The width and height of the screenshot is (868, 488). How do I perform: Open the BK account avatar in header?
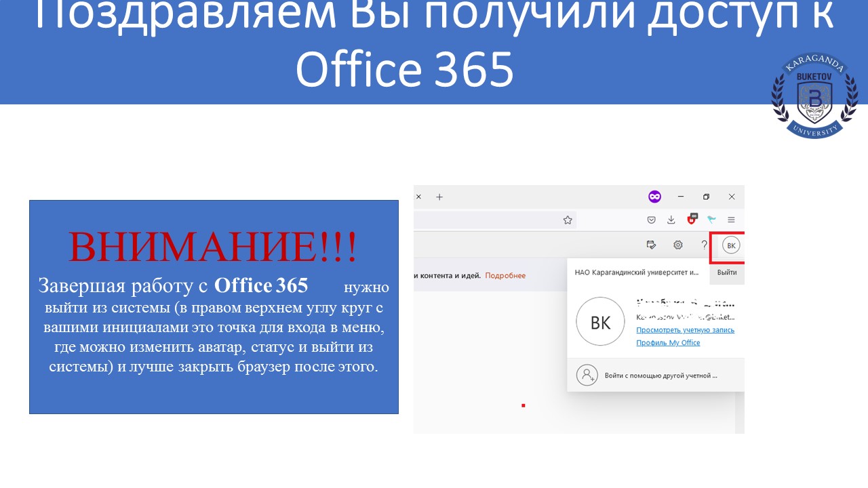(731, 245)
